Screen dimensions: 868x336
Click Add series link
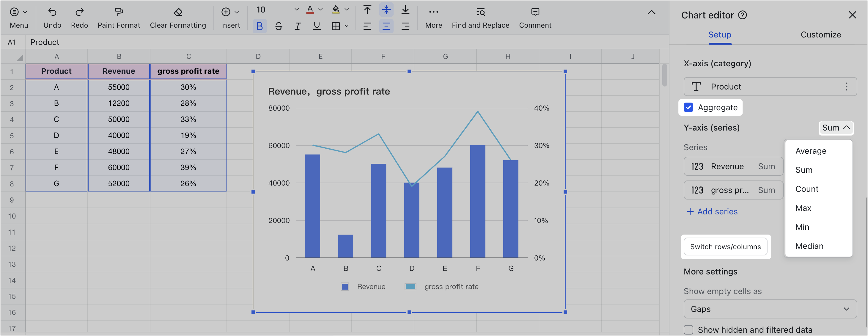pos(712,212)
